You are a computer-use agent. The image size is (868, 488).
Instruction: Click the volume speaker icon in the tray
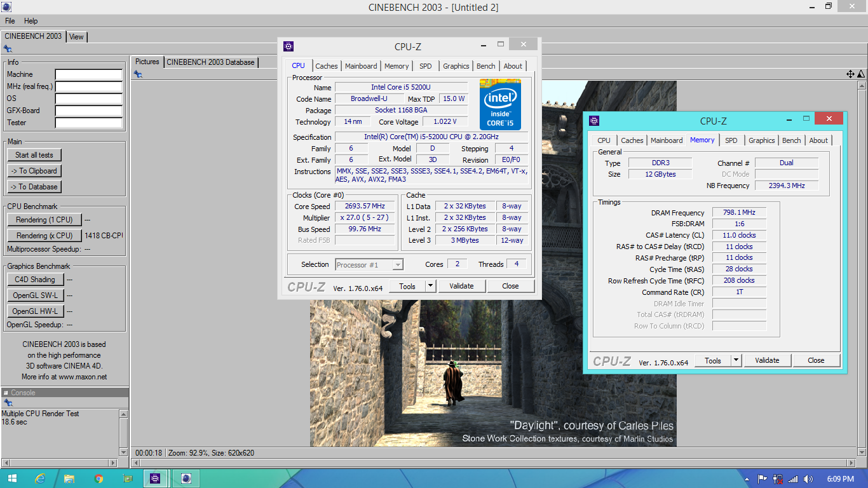(808, 479)
